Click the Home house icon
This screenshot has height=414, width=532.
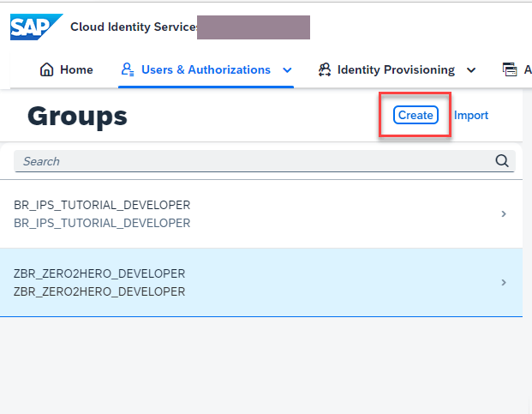coord(47,70)
